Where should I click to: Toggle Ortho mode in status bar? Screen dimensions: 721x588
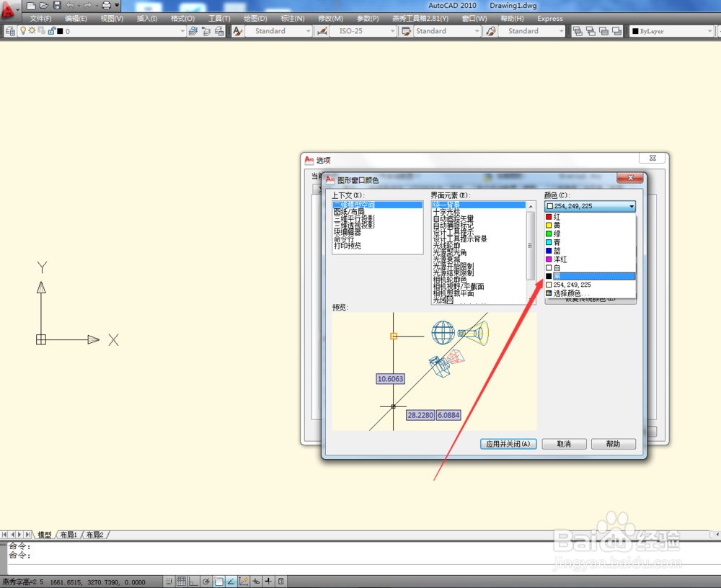coord(193,582)
